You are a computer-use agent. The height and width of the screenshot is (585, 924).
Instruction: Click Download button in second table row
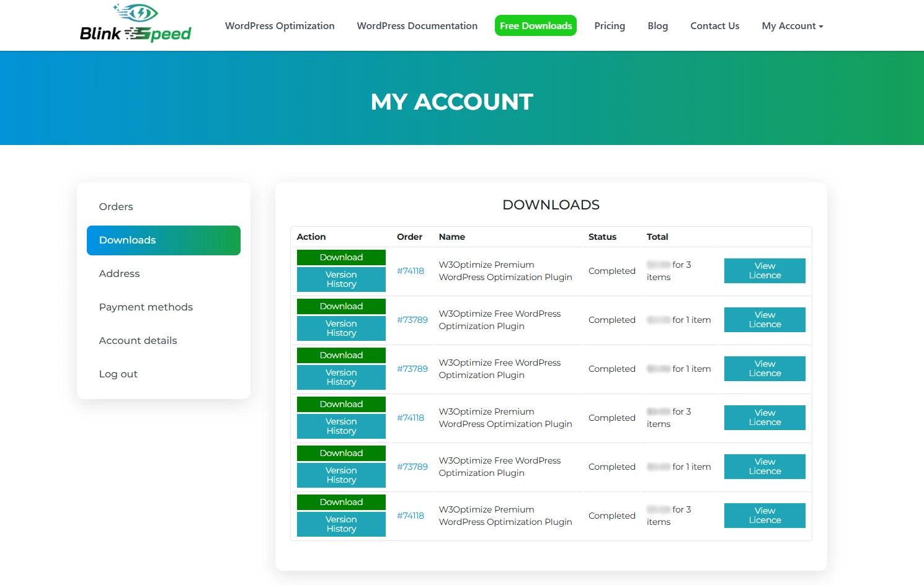coord(341,306)
